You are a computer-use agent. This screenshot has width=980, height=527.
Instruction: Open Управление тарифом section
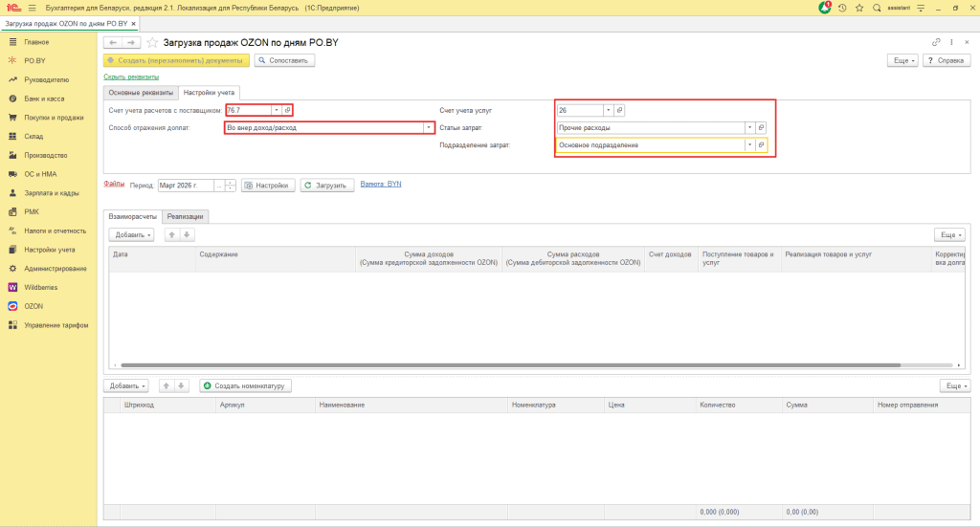(x=56, y=325)
